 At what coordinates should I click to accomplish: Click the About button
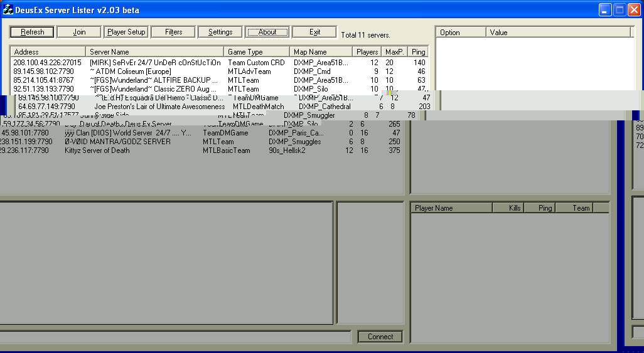267,32
